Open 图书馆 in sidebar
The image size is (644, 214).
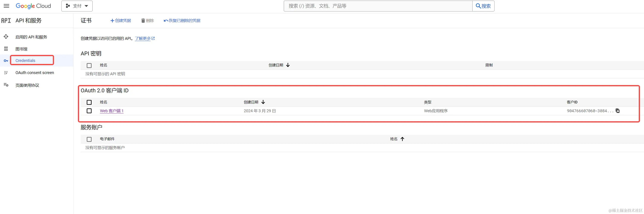pyautogui.click(x=22, y=49)
